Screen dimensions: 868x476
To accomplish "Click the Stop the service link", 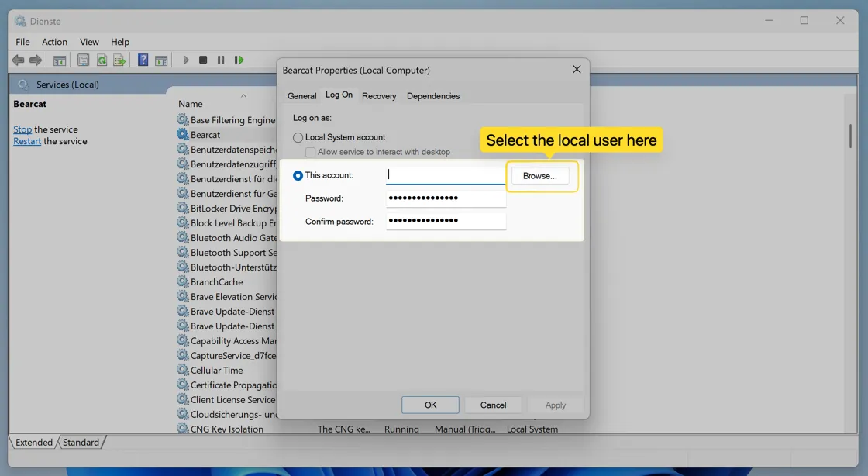I will click(x=22, y=129).
